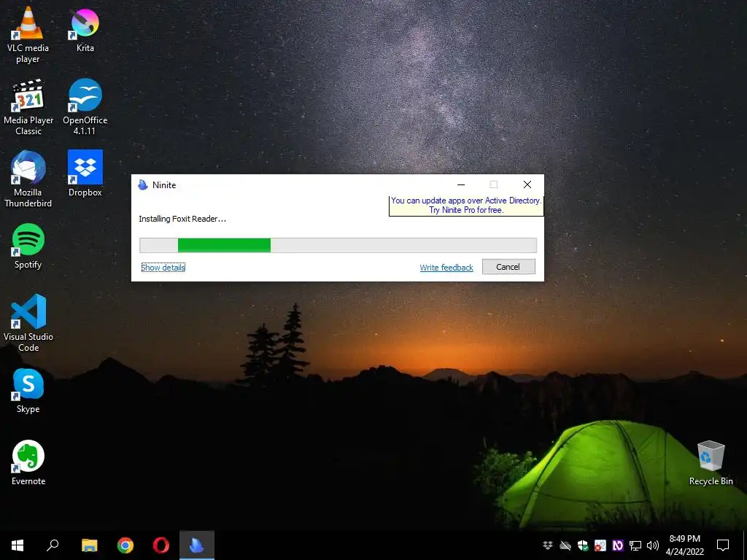This screenshot has width=747, height=560.
Task: Click the OneNote tray icon
Action: click(618, 545)
